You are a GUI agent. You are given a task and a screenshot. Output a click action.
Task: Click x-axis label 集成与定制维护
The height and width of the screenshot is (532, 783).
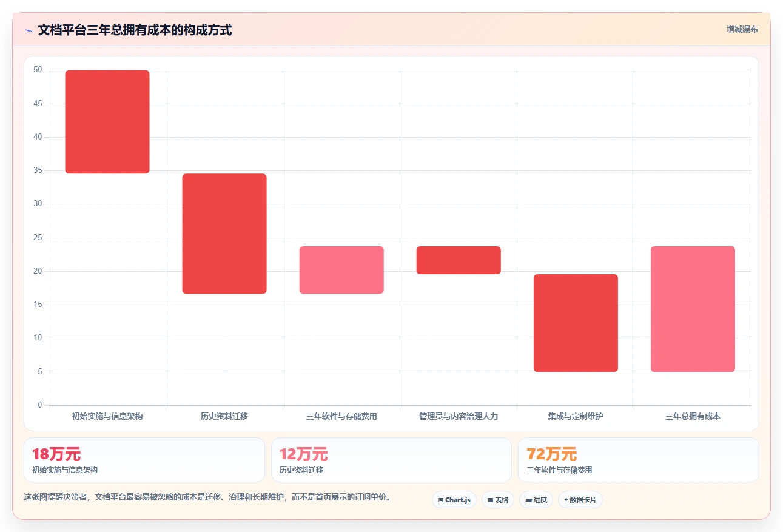(576, 416)
